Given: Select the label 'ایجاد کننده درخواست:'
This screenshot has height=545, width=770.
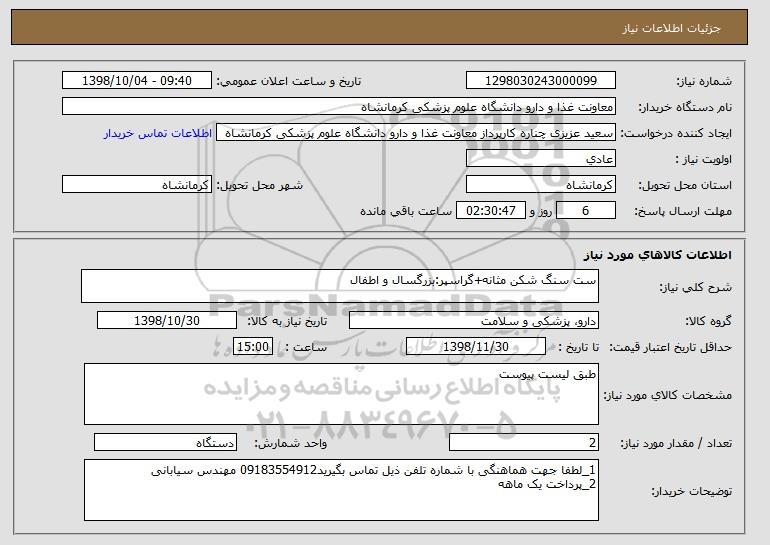Looking at the screenshot, I should click(676, 134).
